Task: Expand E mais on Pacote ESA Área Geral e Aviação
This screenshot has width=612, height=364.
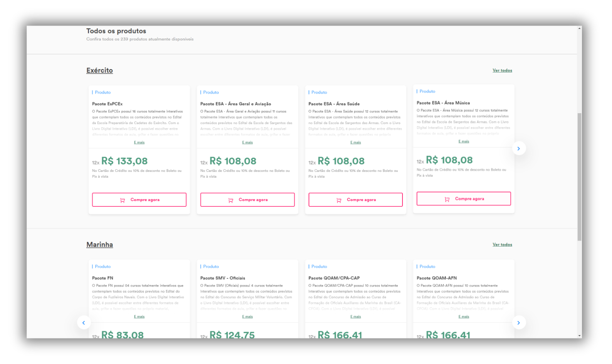Action: (x=247, y=143)
